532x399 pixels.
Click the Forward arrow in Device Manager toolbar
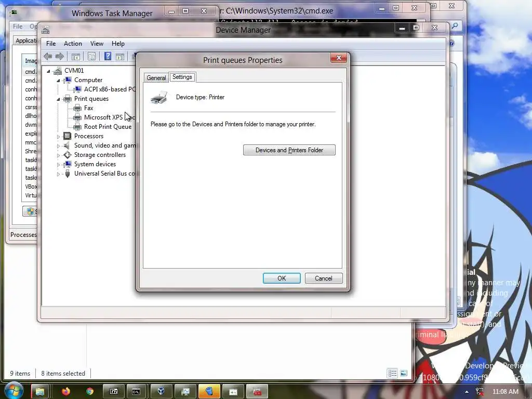point(60,56)
